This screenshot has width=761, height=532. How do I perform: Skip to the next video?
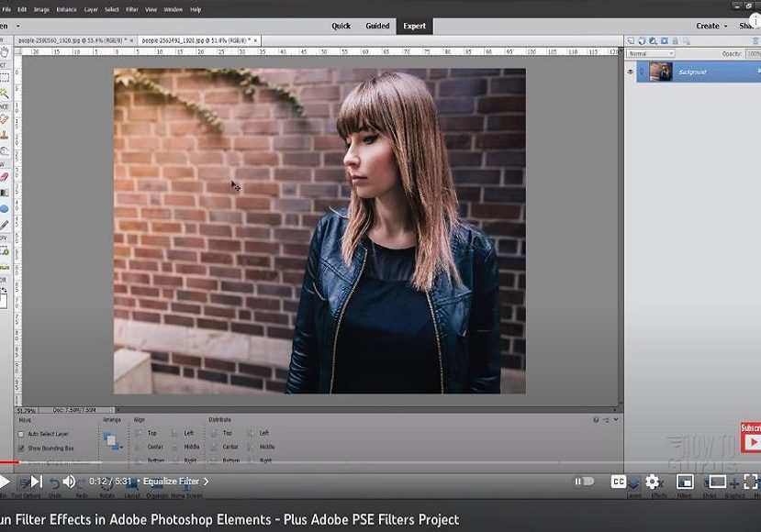tap(36, 482)
